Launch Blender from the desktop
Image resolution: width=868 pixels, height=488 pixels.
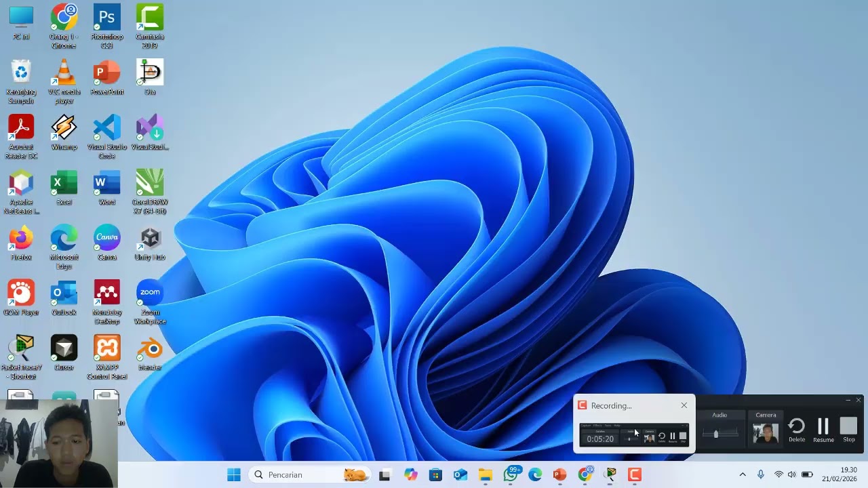149,353
